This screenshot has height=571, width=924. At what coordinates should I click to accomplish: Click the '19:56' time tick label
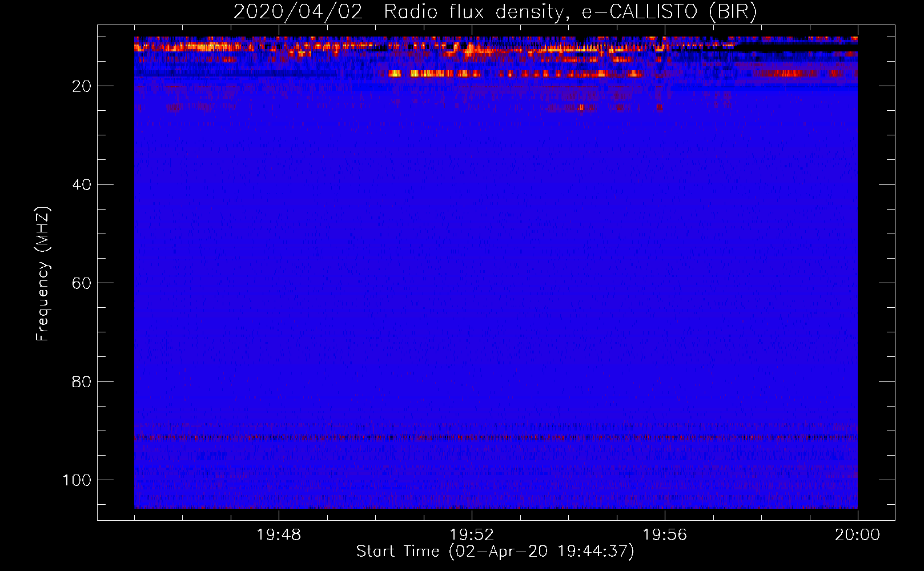click(x=665, y=535)
